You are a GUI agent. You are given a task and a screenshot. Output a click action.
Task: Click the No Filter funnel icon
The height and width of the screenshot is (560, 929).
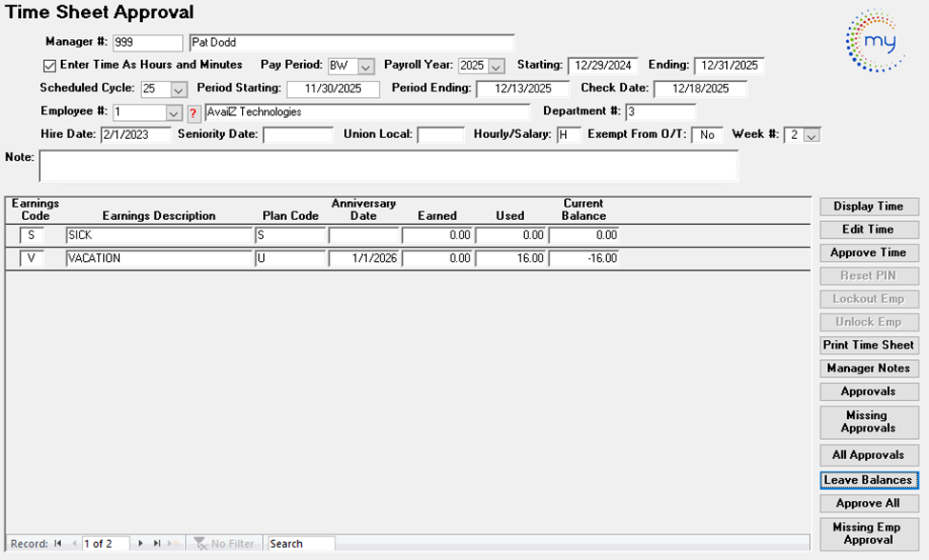click(200, 544)
